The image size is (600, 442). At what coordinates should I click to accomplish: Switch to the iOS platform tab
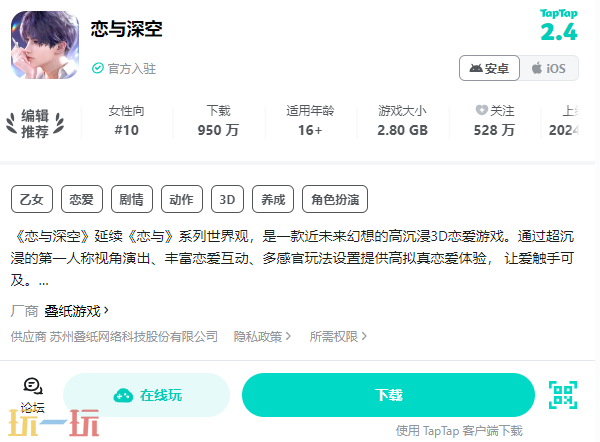[x=549, y=68]
